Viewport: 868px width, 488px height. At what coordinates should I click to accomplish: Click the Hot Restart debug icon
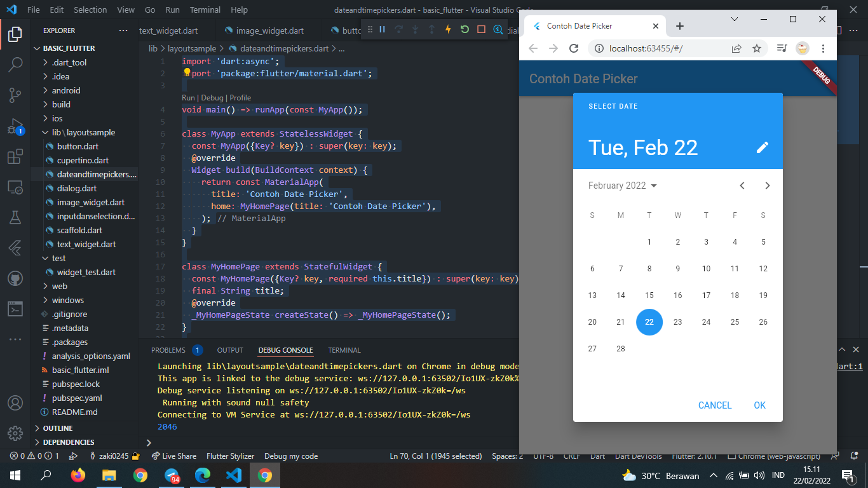click(465, 30)
